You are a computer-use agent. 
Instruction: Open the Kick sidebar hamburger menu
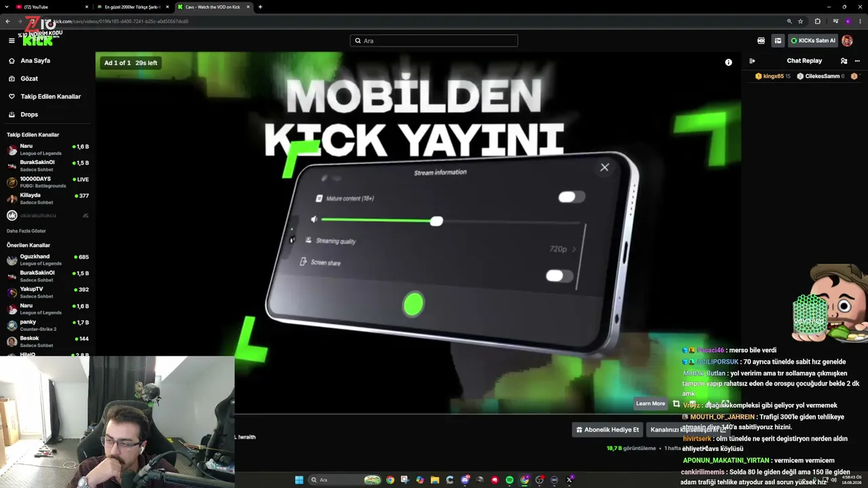[x=12, y=41]
